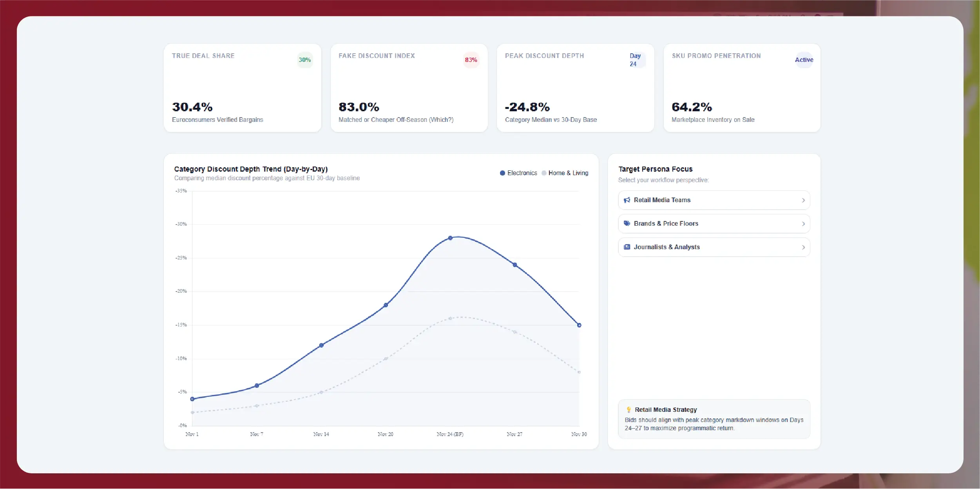Click the megaphone icon beside Retail Media Teams
The height and width of the screenshot is (489, 980).
[627, 200]
